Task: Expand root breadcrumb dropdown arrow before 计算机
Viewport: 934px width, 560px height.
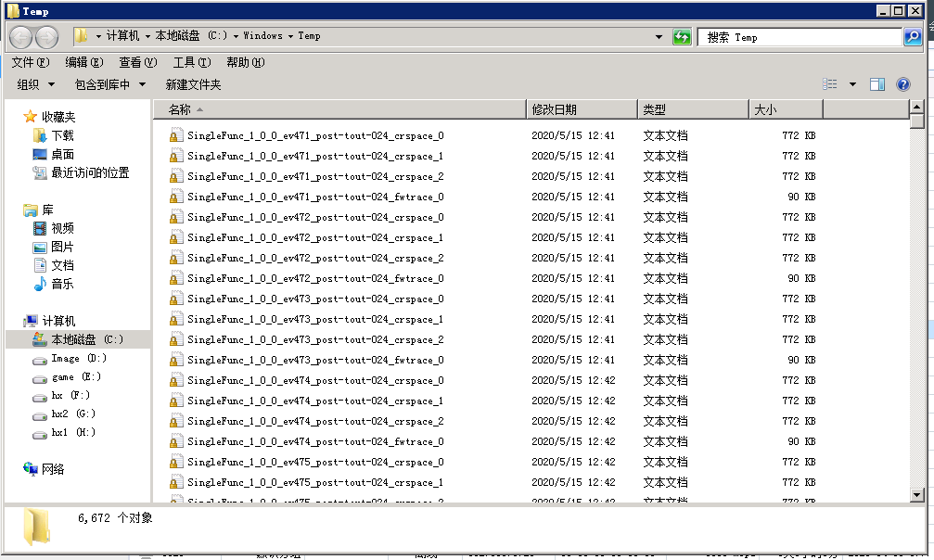Action: click(98, 36)
